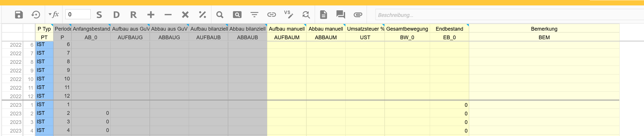Click the value input field showing 0

[x=78, y=14]
